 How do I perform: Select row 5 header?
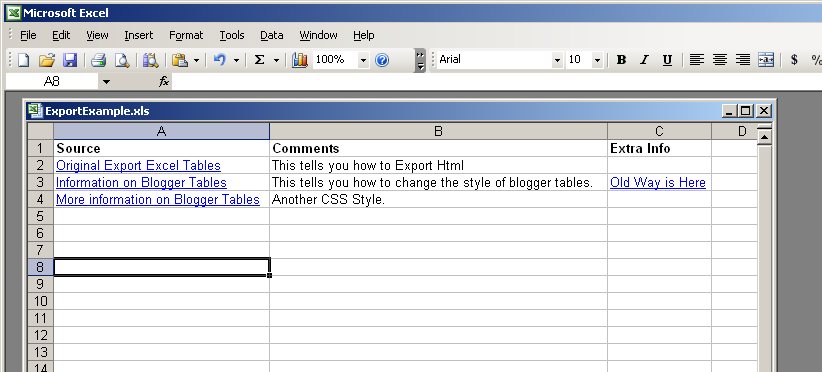point(40,216)
